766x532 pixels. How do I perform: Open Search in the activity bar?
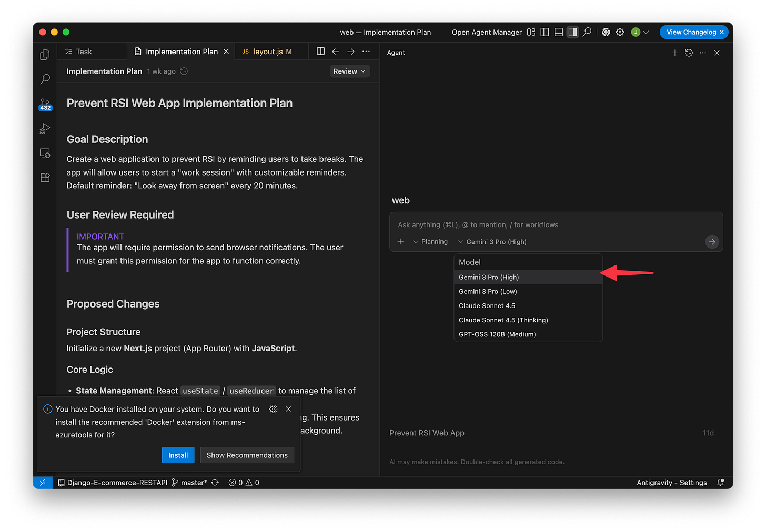(45, 79)
